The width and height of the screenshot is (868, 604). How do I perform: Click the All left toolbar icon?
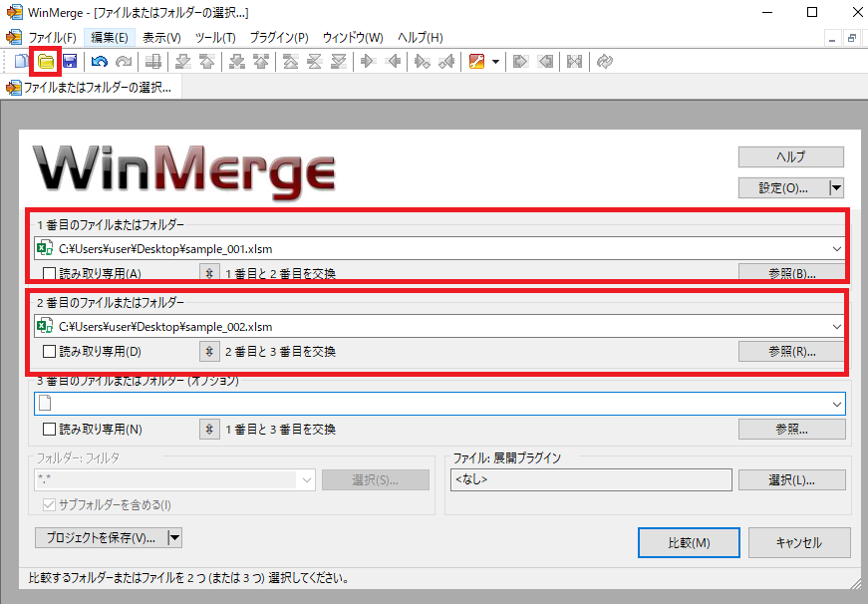(x=545, y=61)
